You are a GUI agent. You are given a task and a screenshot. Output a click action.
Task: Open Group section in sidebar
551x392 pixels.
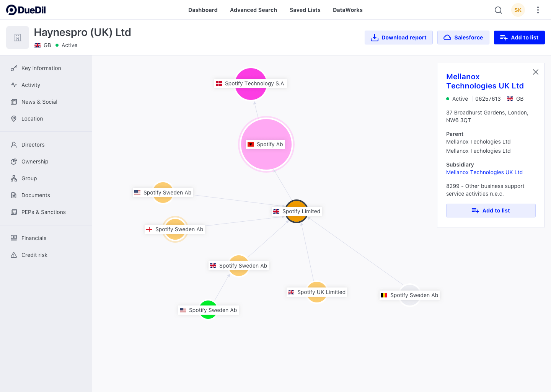coord(46,178)
